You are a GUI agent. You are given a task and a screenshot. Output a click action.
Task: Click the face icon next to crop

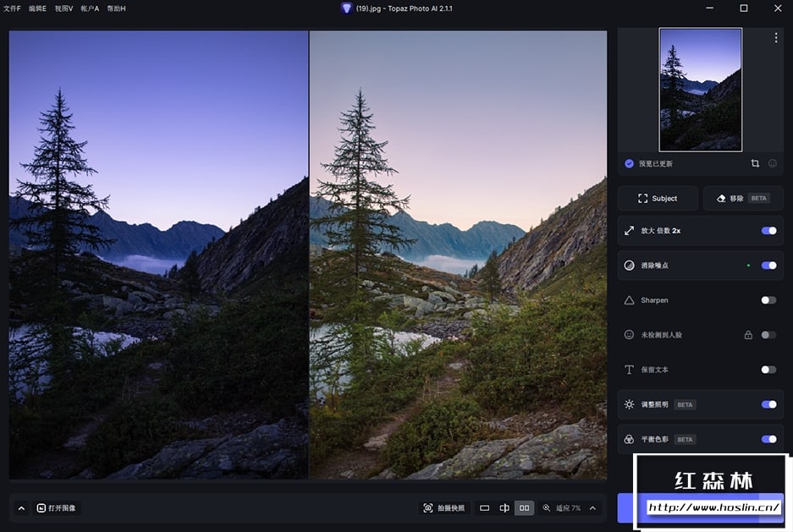tap(772, 163)
